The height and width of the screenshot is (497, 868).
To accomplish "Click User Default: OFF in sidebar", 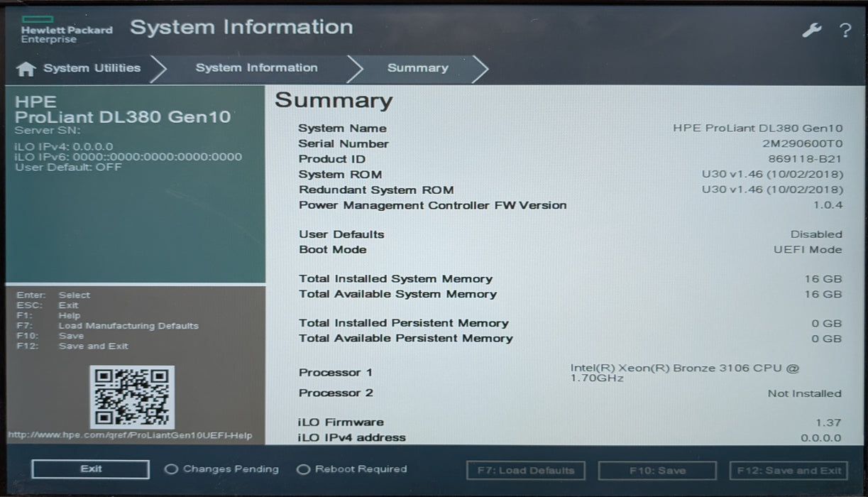I will [68, 168].
